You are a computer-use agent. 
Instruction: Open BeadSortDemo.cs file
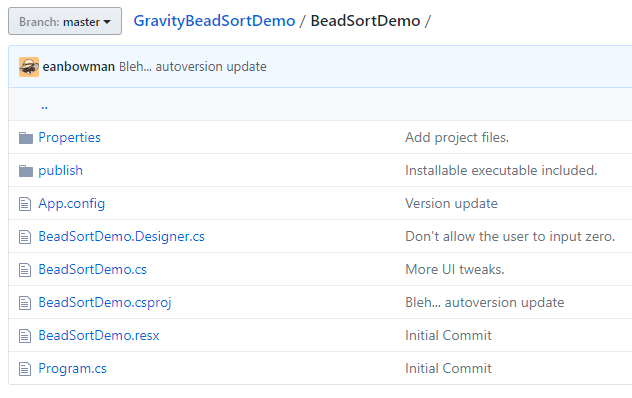coord(92,270)
